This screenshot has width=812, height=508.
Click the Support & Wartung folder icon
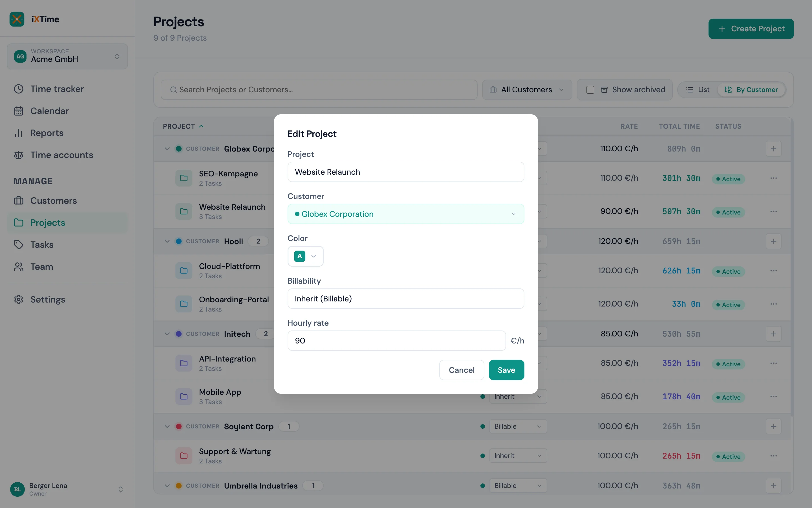pos(184,456)
